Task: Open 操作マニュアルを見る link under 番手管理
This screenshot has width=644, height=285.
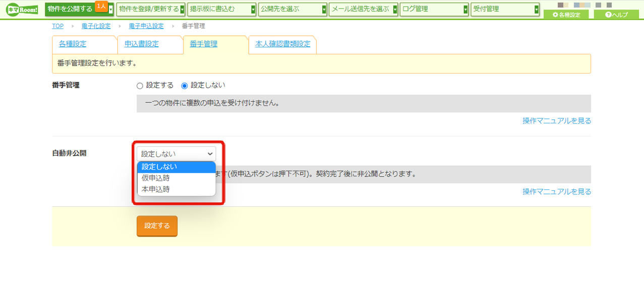Action: [x=557, y=121]
